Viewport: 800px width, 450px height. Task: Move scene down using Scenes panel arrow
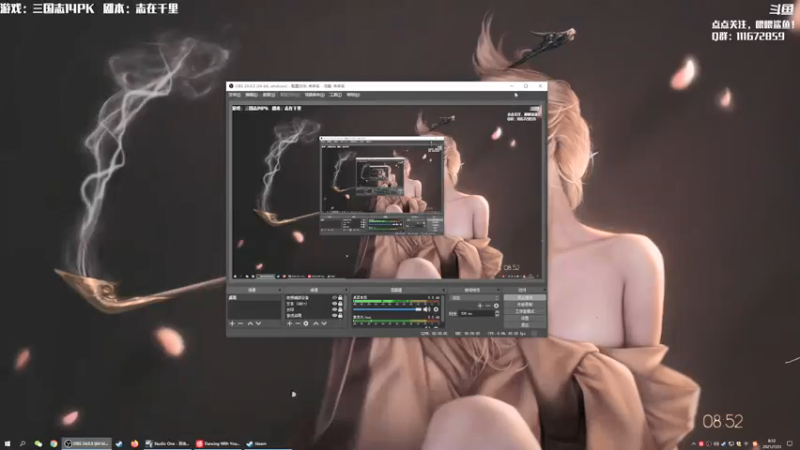tap(258, 323)
